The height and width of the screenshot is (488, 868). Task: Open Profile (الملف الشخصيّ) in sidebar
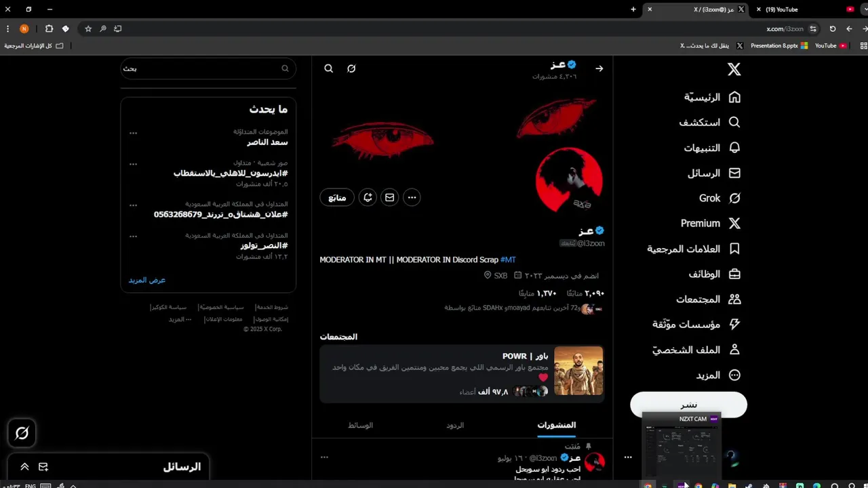click(696, 350)
